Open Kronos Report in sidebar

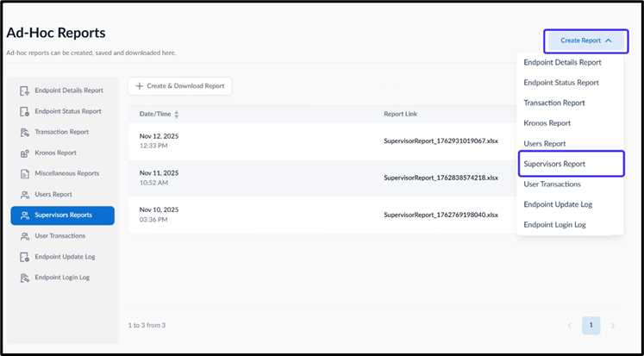[x=62, y=153]
